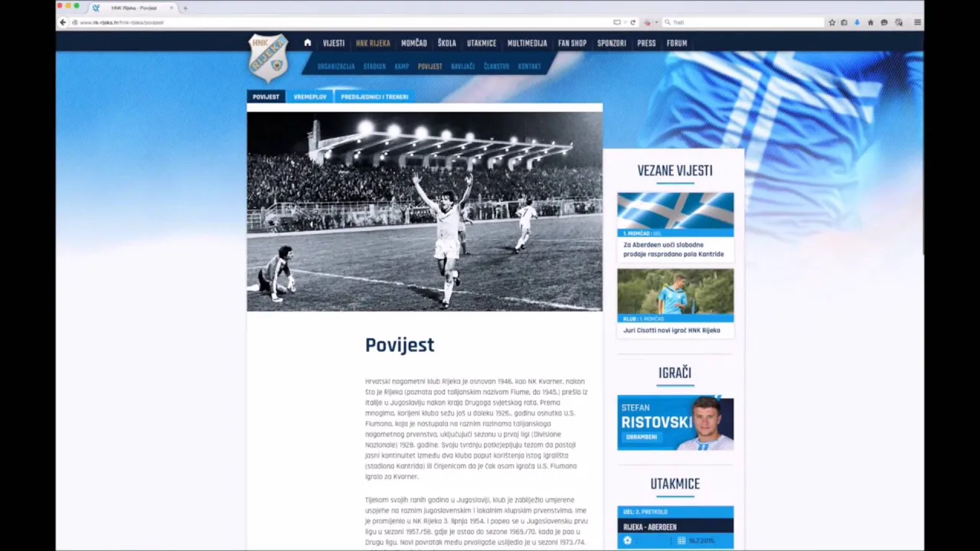Select NAVIJAČI in the submenu
This screenshot has width=980, height=551.
coord(463,67)
